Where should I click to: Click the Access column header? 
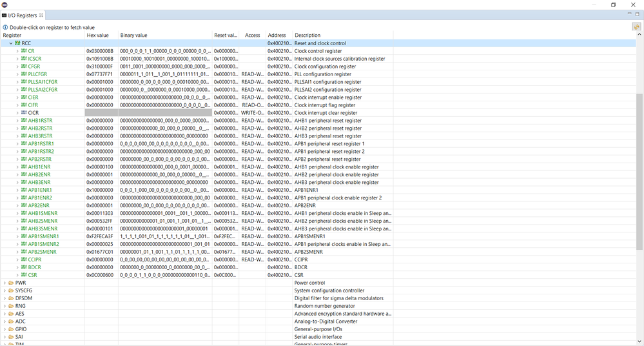point(252,36)
